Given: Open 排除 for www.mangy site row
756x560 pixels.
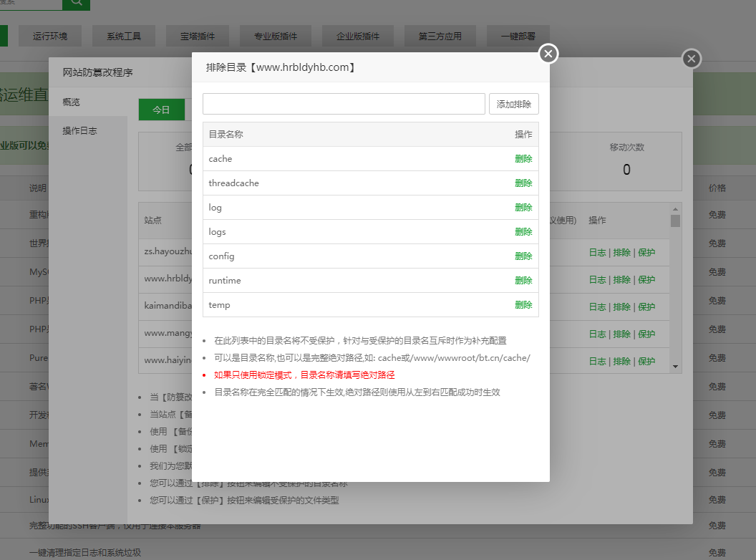Looking at the screenshot, I should point(622,334).
